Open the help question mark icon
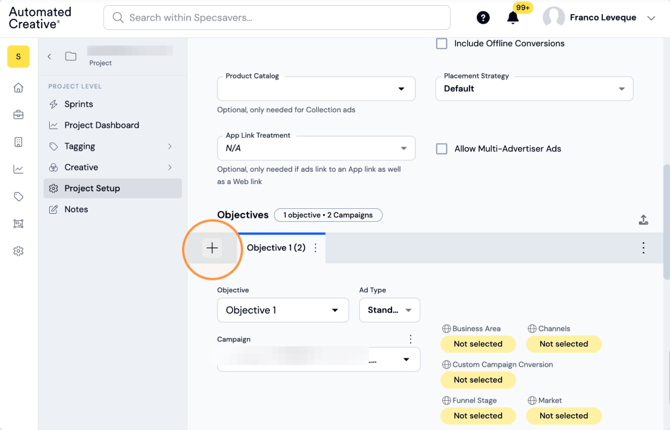This screenshot has height=430, width=670. tap(483, 18)
